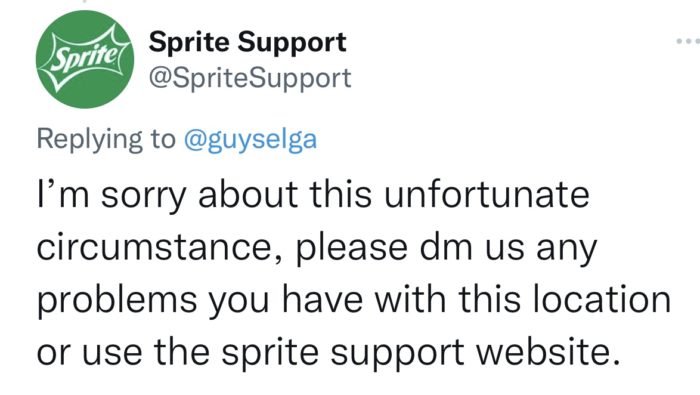Click the word 'about' in the tweet
Image resolution: width=700 pixels, height=395 pixels.
pos(248,194)
